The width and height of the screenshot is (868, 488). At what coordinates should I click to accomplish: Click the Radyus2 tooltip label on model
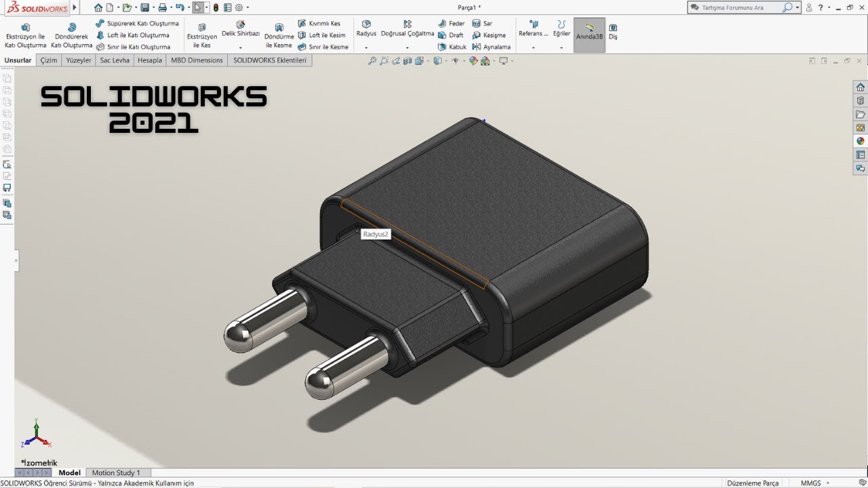pyautogui.click(x=376, y=234)
